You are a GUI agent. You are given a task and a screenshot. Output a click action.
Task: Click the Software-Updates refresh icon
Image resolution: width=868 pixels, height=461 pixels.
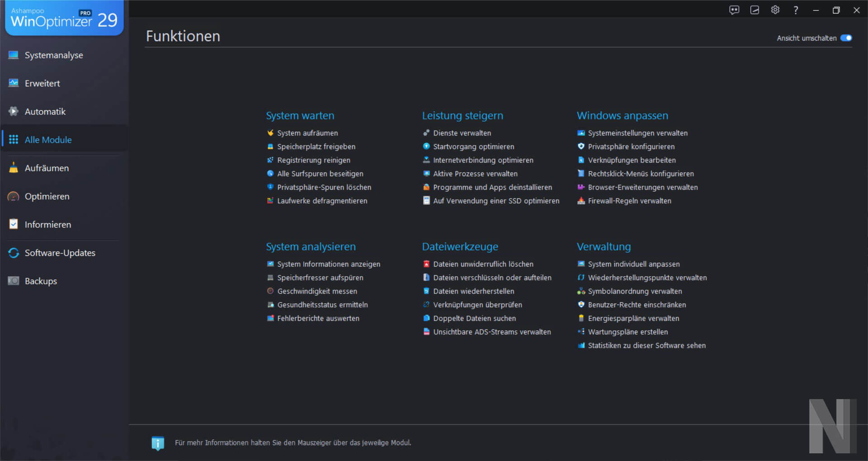(14, 253)
